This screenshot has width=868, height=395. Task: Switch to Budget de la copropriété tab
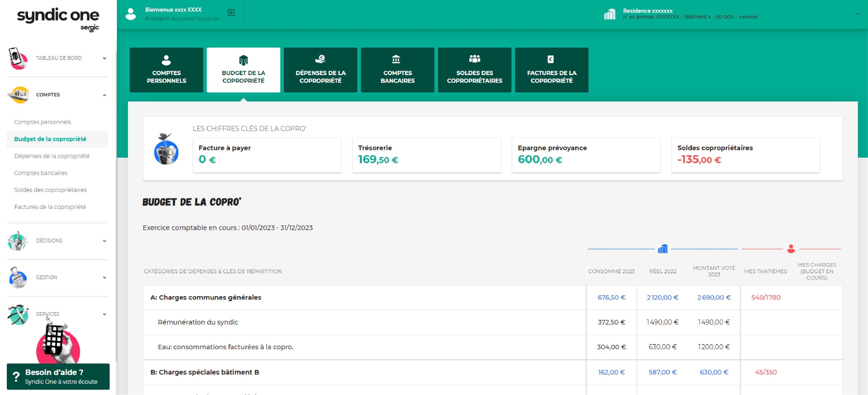(243, 70)
